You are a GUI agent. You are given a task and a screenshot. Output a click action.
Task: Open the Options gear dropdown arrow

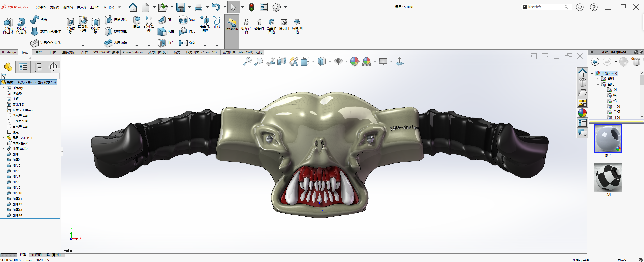[285, 7]
